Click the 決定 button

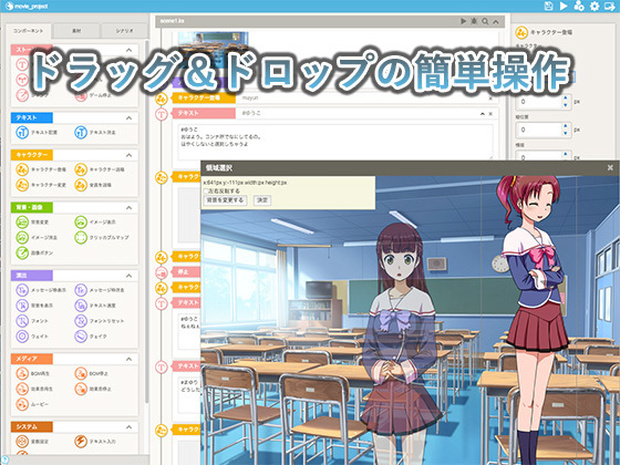point(263,200)
